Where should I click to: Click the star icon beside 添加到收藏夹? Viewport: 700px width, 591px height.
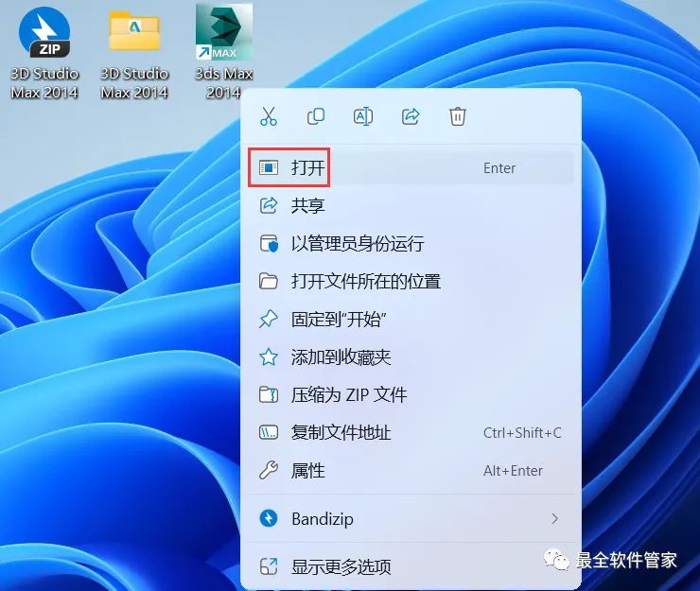coord(269,357)
